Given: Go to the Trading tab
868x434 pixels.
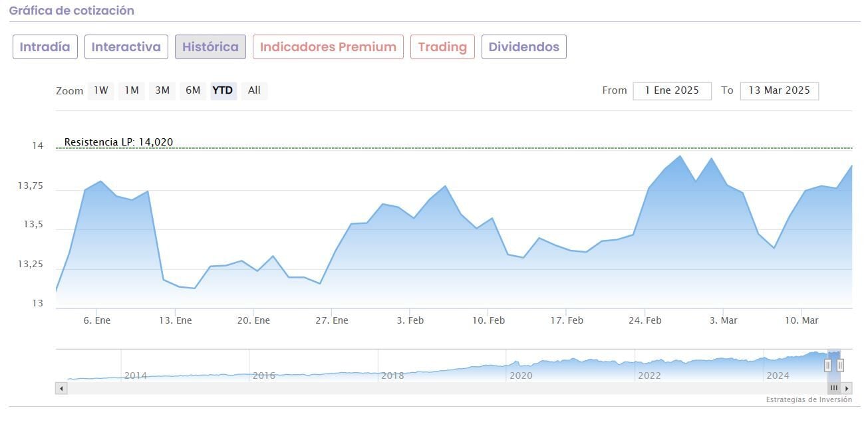Looking at the screenshot, I should click(442, 47).
